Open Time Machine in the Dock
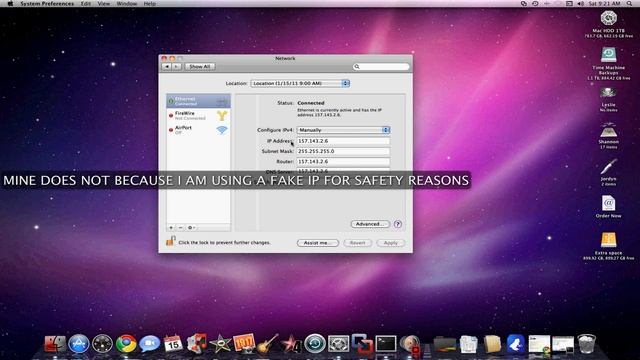This screenshot has height=360, width=640. tap(315, 344)
